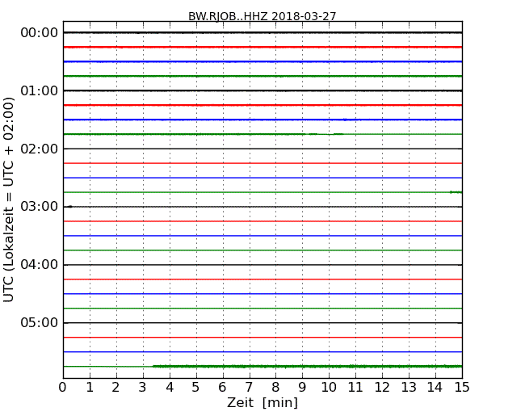Viewport: 525px width, 420px height.
Task: Click x-axis tick label 9
Action: click(302, 388)
